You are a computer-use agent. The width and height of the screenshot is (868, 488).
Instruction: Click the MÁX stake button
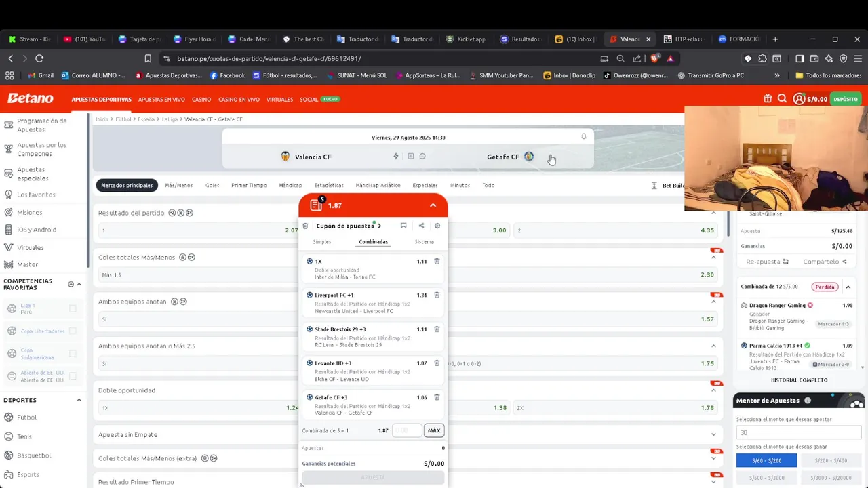[x=434, y=430]
